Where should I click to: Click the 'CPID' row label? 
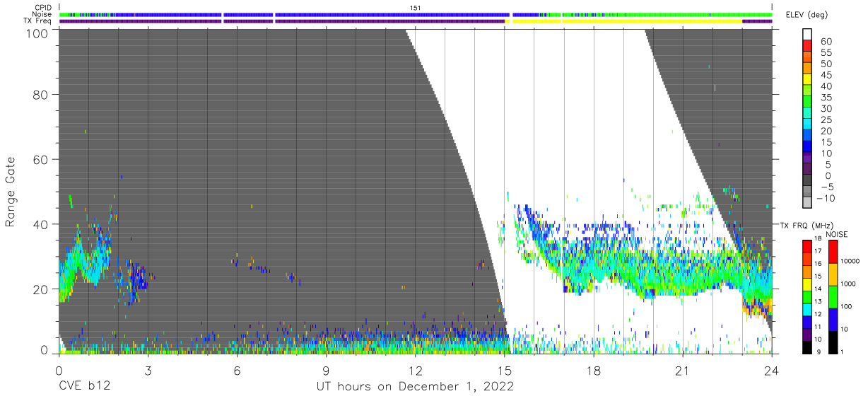[44, 8]
